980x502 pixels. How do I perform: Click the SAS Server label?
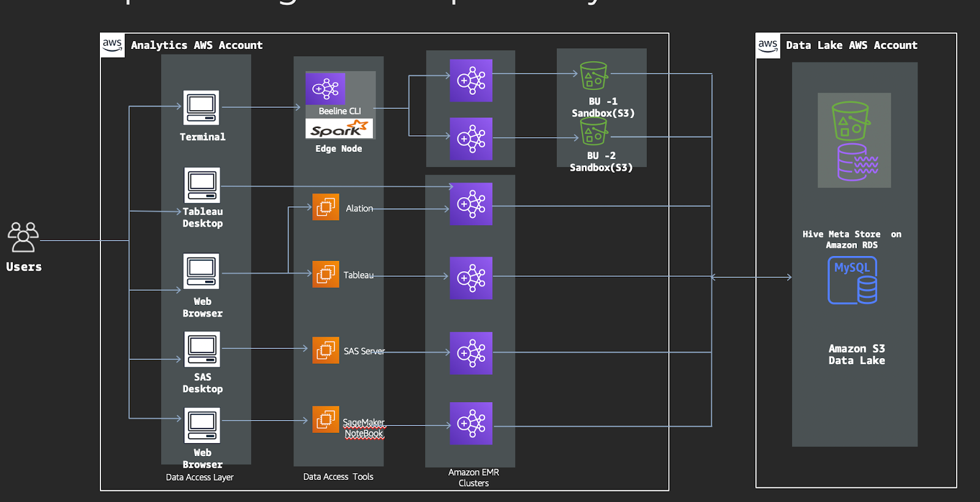pos(364,351)
